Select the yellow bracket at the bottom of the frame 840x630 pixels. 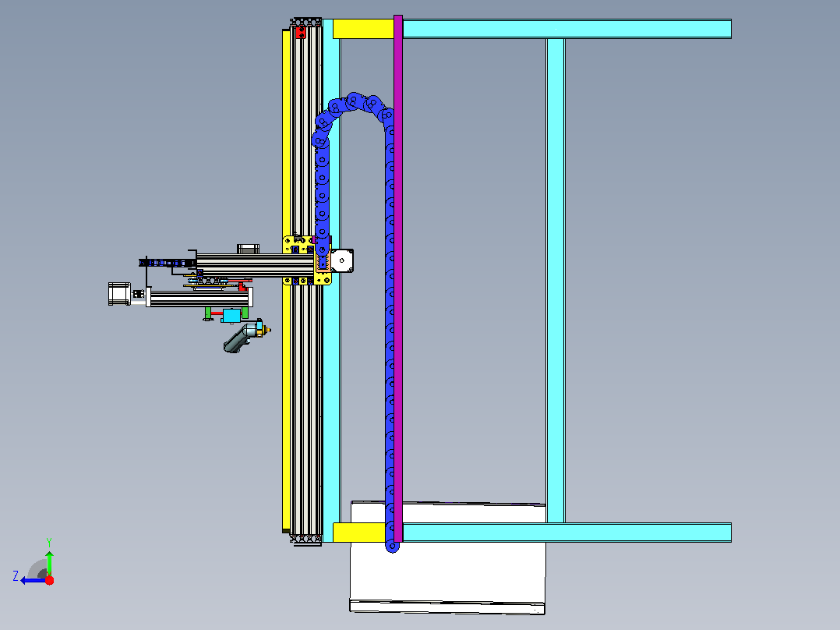(x=359, y=533)
